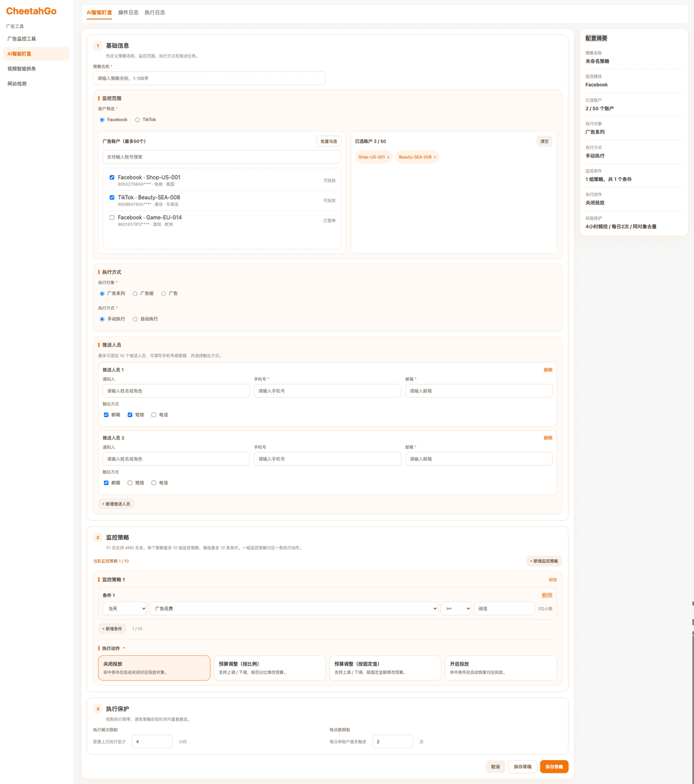
Task: Check Facebook · Game-EU-014 account
Action: click(112, 217)
